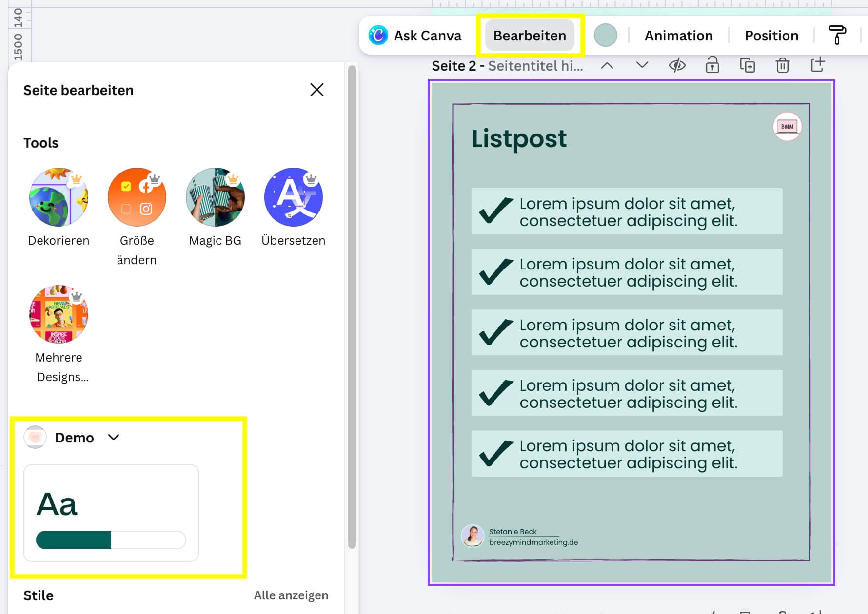Click the paint roller copy style icon
868x614 pixels.
click(x=837, y=36)
